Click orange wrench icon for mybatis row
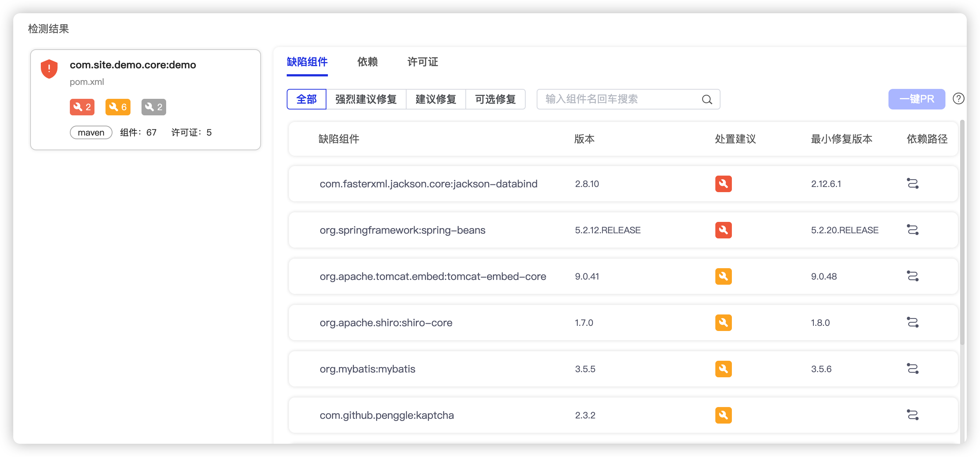980x457 pixels. pyautogui.click(x=723, y=369)
